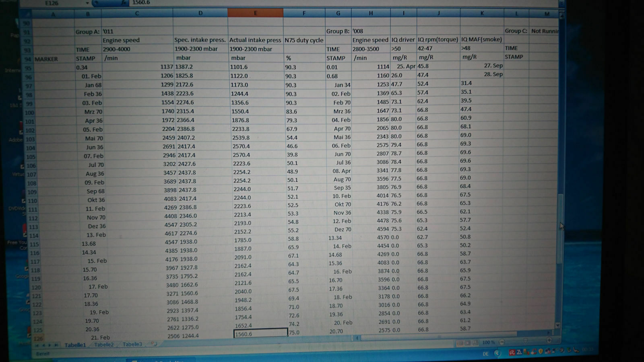Click the next sheet navigation arrow
644x362 pixels.
click(50, 345)
